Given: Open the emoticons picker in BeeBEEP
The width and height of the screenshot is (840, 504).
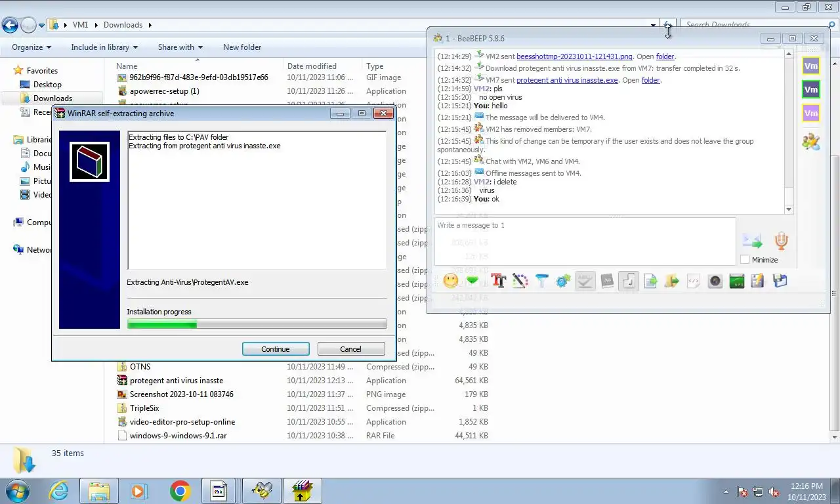Looking at the screenshot, I should (451, 281).
